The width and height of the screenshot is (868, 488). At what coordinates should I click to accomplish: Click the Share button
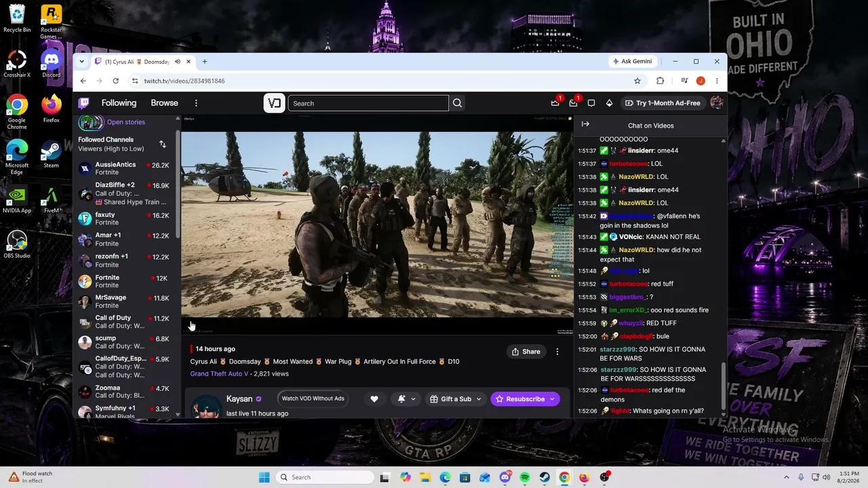tap(526, 352)
